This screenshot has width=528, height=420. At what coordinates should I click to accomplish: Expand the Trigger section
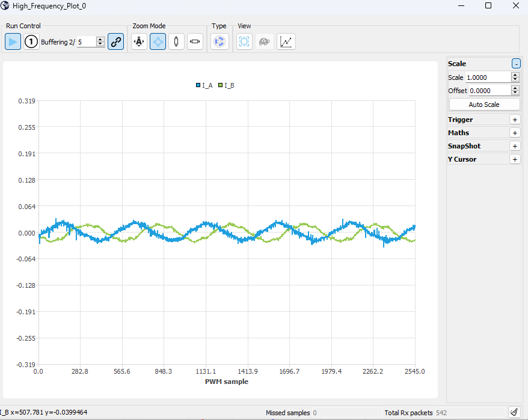(515, 120)
